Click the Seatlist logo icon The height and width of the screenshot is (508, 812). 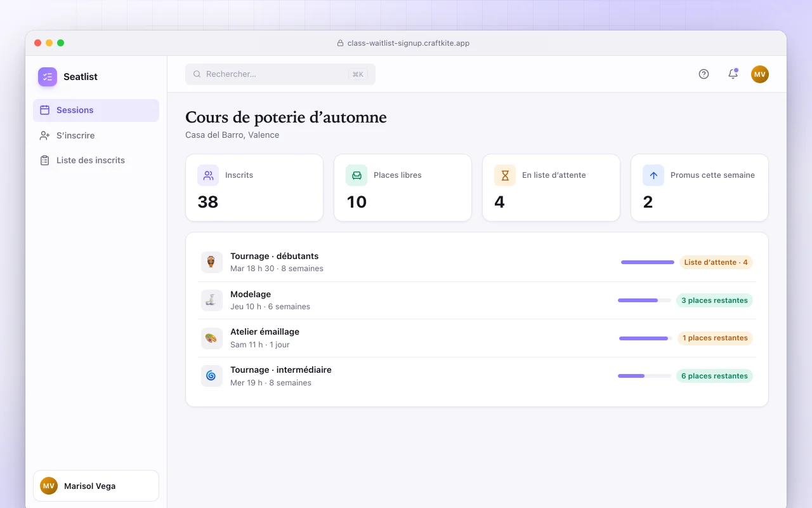pyautogui.click(x=48, y=77)
